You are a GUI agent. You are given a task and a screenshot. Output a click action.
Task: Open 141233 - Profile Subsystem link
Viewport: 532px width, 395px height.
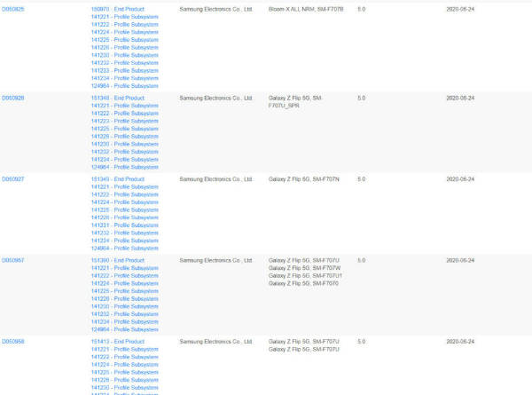[124, 71]
